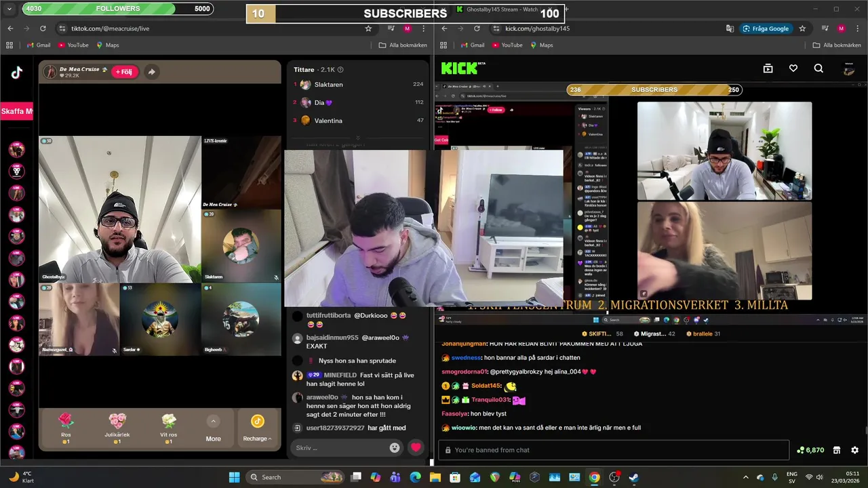Viewport: 868px width, 488px height.
Task: Open Kick following videos icon
Action: (768, 68)
